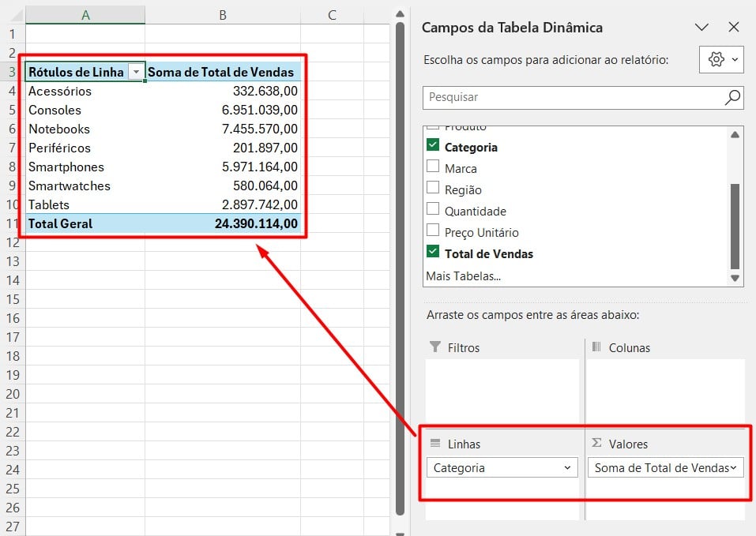Check the Marca field checkbox
The width and height of the screenshot is (756, 536).
click(433, 166)
